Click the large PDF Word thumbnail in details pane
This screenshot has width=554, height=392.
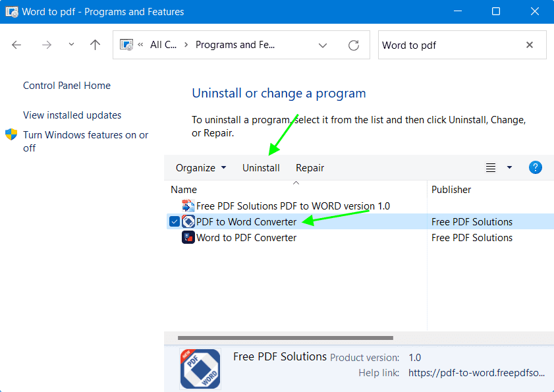pos(200,369)
